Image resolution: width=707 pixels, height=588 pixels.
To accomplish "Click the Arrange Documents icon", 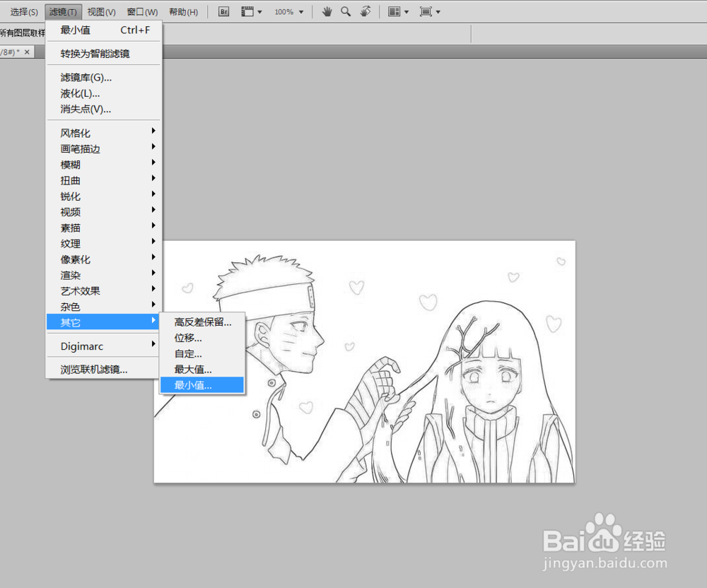I will click(395, 11).
